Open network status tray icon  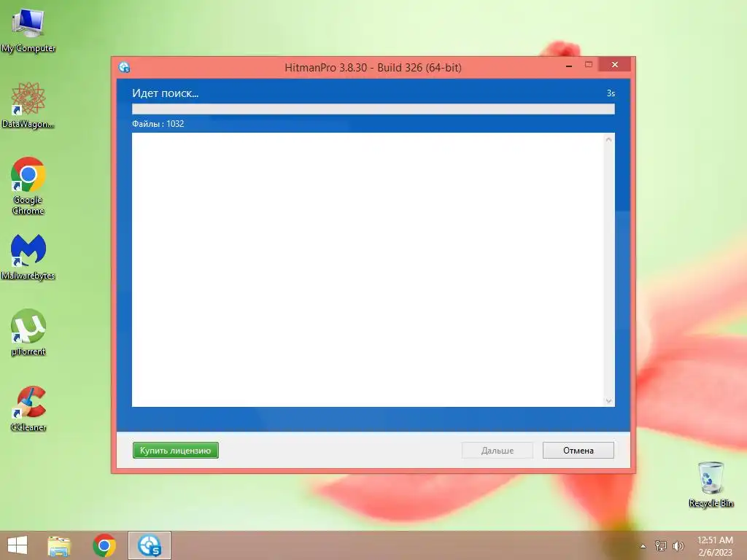click(x=661, y=546)
